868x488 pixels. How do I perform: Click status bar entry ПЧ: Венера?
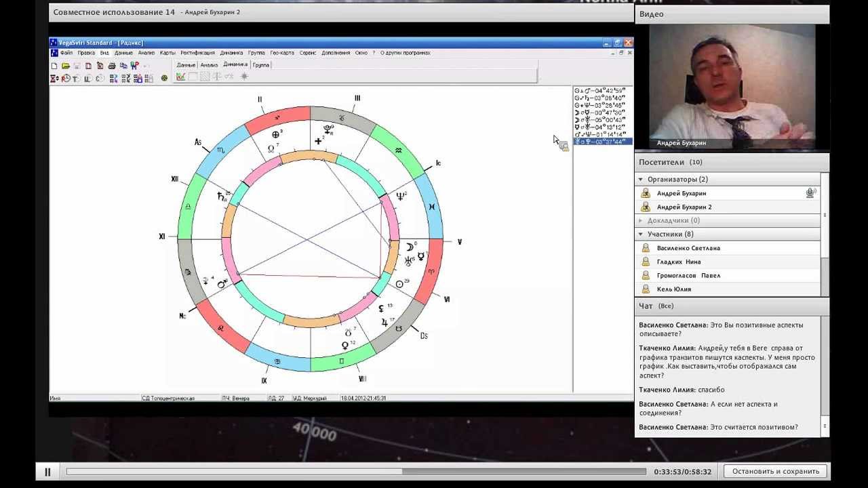(x=235, y=398)
